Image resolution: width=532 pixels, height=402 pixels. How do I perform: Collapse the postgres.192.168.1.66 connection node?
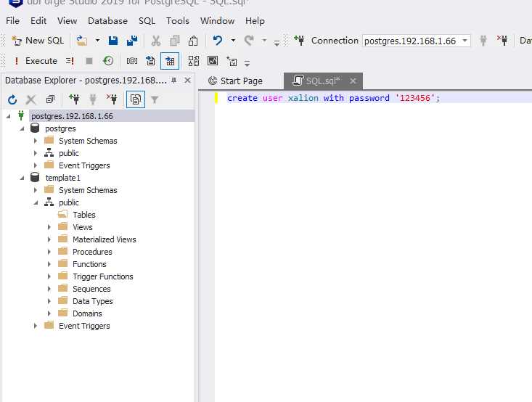tap(8, 116)
